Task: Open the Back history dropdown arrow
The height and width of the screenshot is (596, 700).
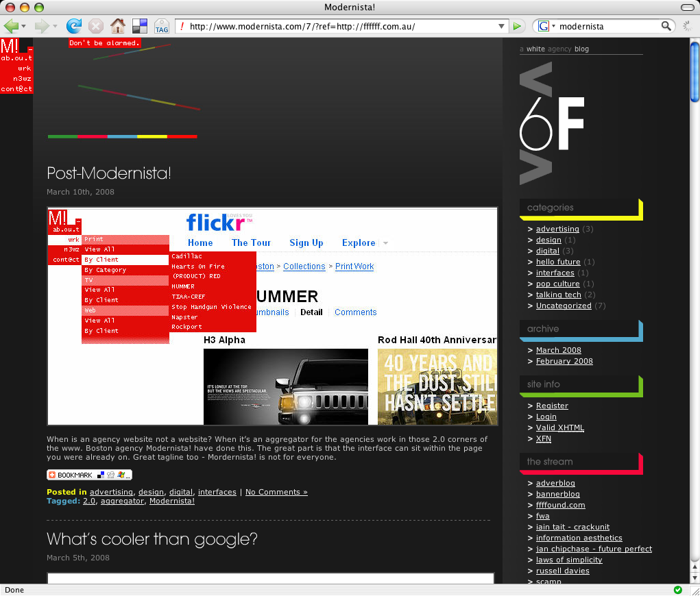Action: click(24, 26)
